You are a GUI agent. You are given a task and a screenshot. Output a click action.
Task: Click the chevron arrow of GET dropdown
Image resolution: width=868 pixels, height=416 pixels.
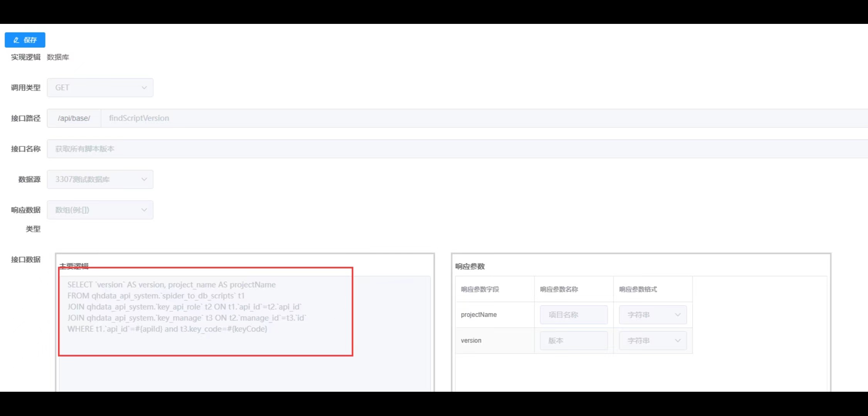[x=144, y=88]
